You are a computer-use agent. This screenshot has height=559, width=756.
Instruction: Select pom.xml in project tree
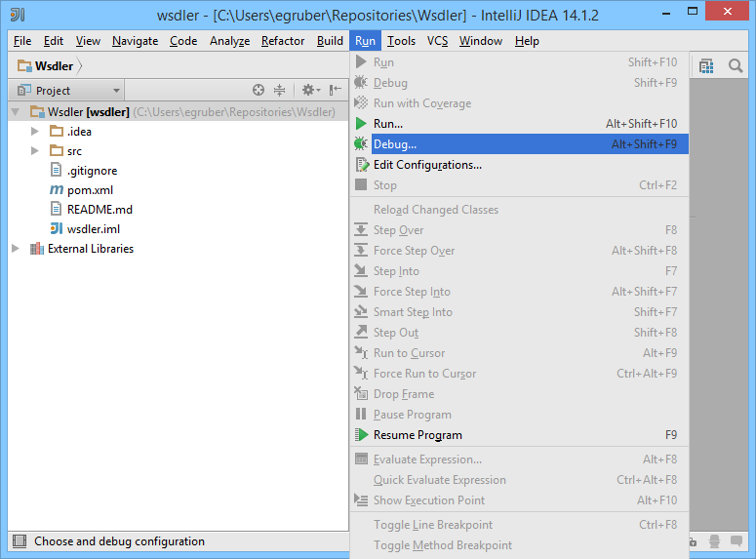click(x=90, y=190)
